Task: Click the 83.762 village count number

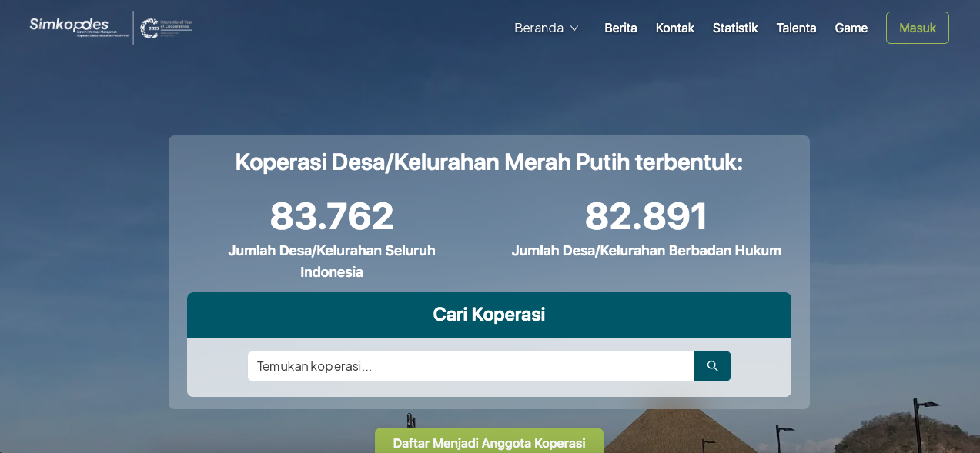Action: click(x=332, y=216)
